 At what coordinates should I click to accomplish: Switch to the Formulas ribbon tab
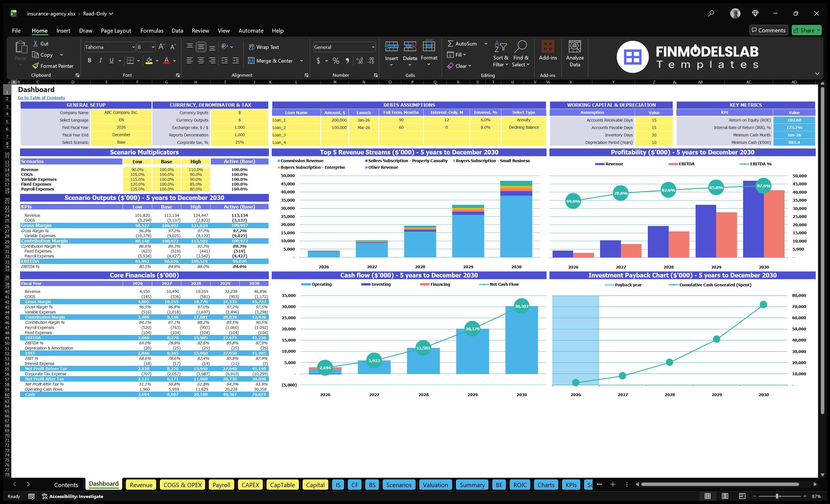point(152,30)
